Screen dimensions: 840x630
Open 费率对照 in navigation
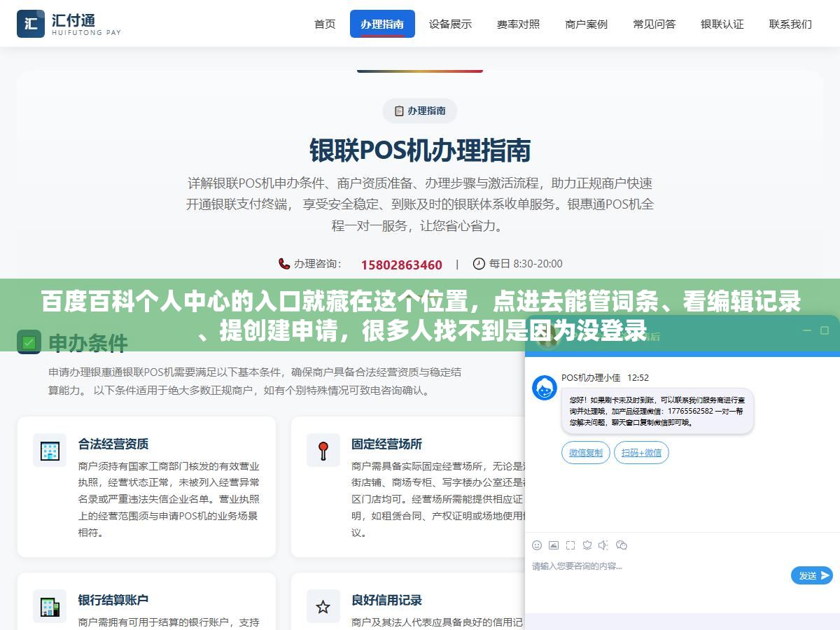tap(518, 24)
